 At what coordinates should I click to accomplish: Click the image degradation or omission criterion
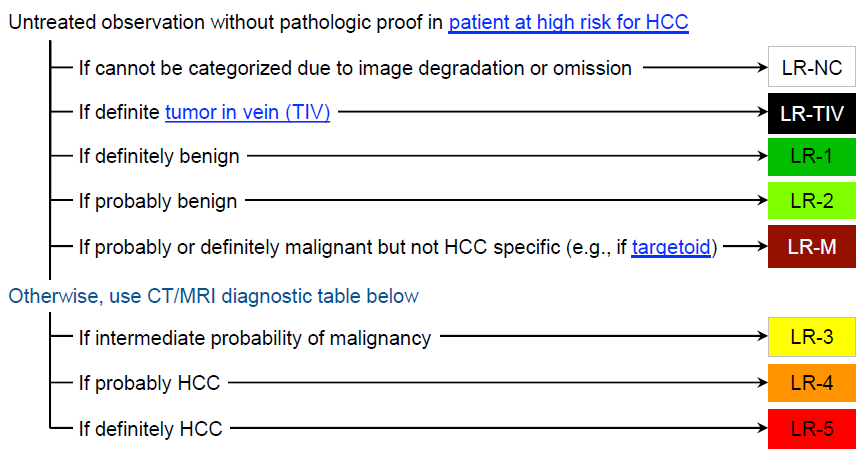[x=355, y=68]
